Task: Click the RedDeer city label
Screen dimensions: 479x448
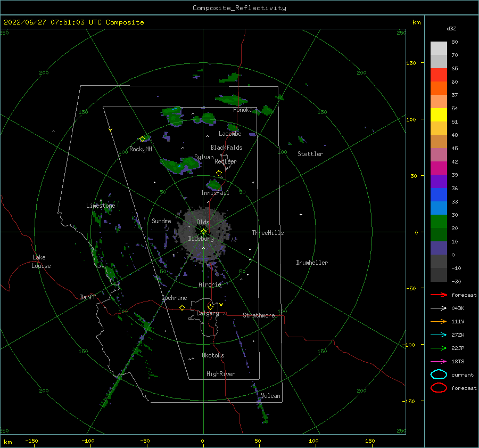Action: click(x=226, y=161)
